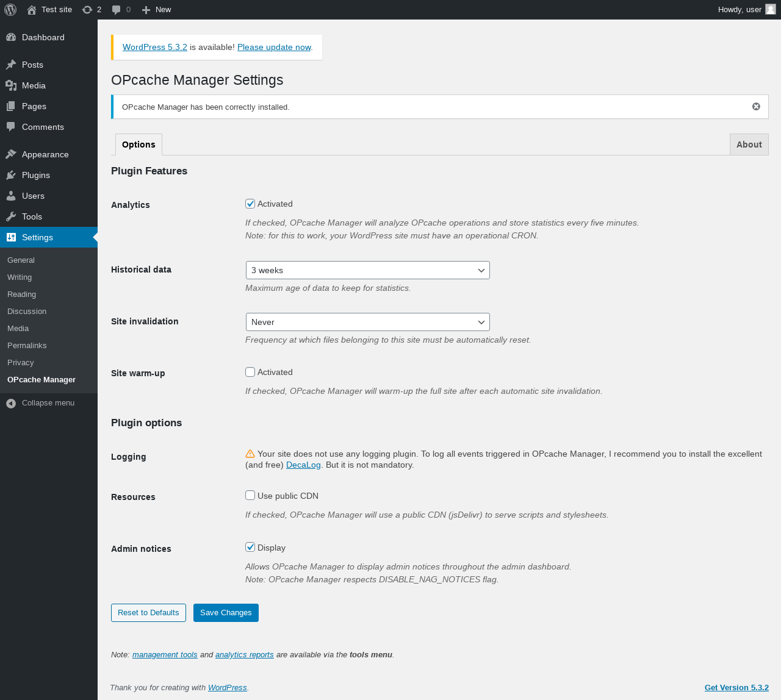Click the Users person icon
Screen dimensions: 781x700
click(x=11, y=196)
